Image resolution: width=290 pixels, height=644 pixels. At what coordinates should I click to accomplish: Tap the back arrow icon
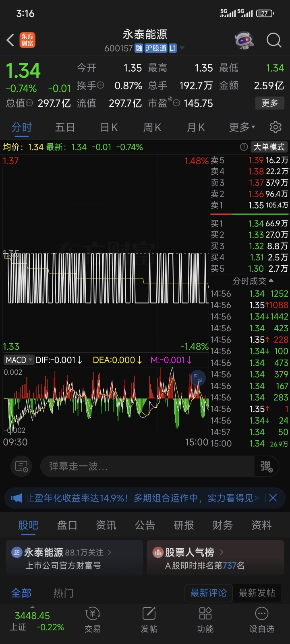click(x=11, y=40)
